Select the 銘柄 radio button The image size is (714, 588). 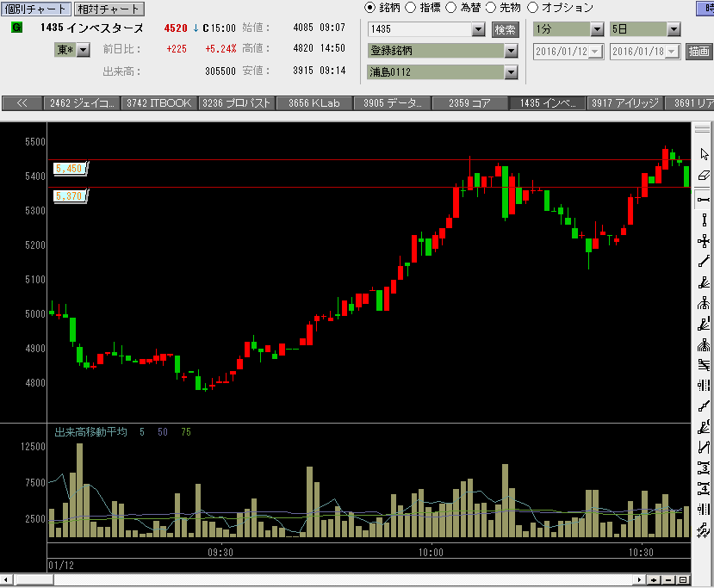369,8
